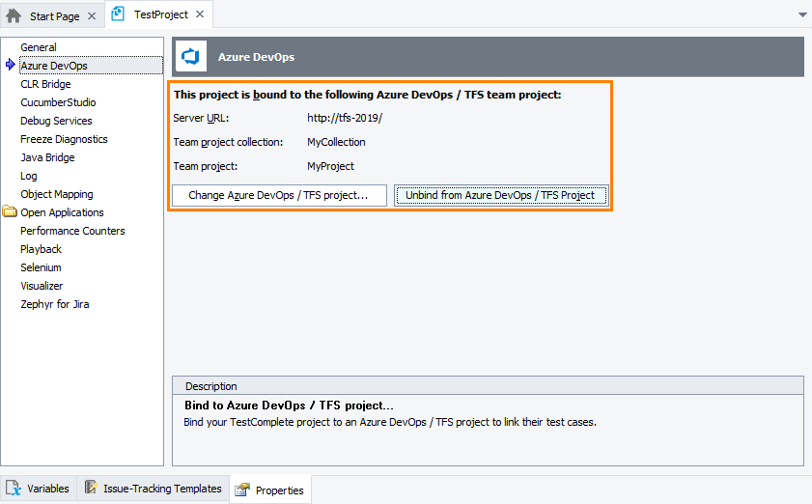Open the Issue-Tracking Templates tab
Viewport: 812px width, 504px height.
click(162, 489)
